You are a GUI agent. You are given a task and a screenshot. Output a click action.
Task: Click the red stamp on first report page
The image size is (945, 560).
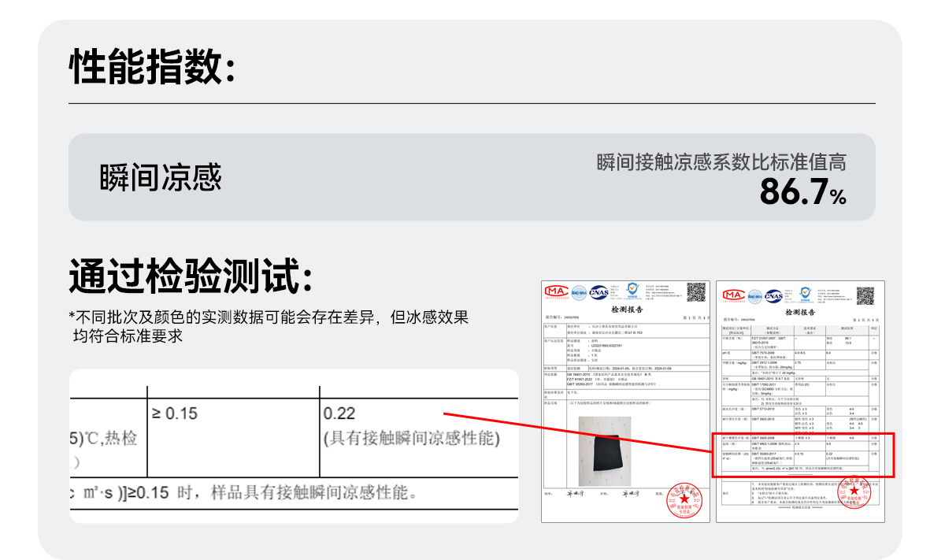click(x=684, y=499)
